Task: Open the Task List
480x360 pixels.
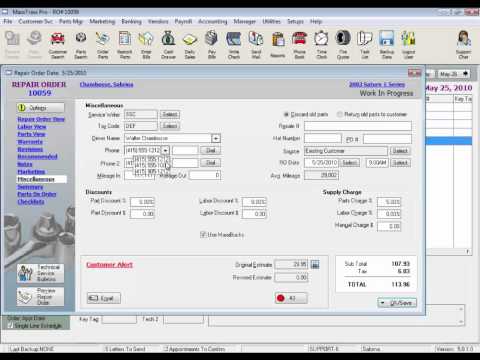Action: tap(365, 45)
